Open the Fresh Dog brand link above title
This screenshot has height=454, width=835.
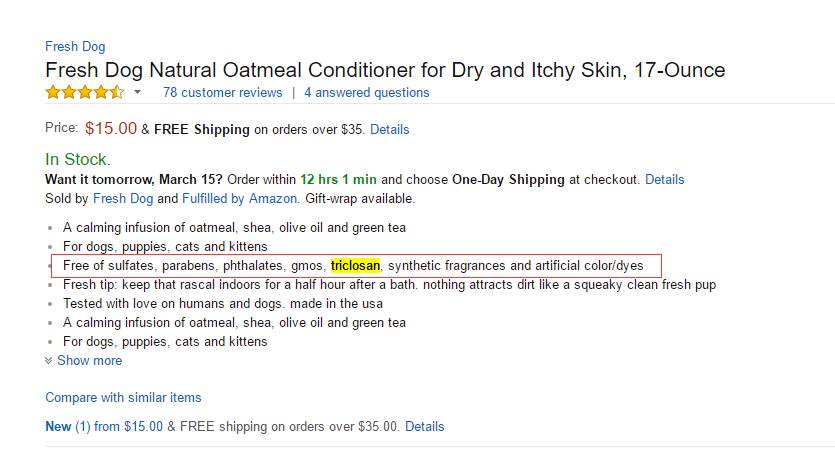pyautogui.click(x=75, y=47)
